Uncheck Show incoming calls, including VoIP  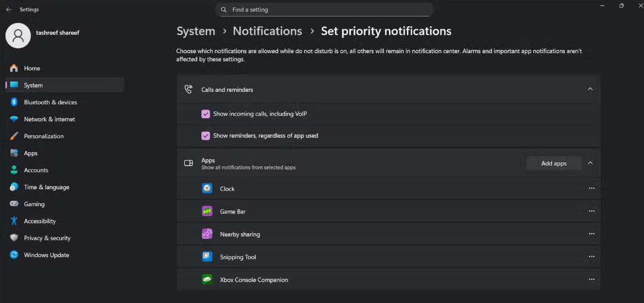coord(205,113)
